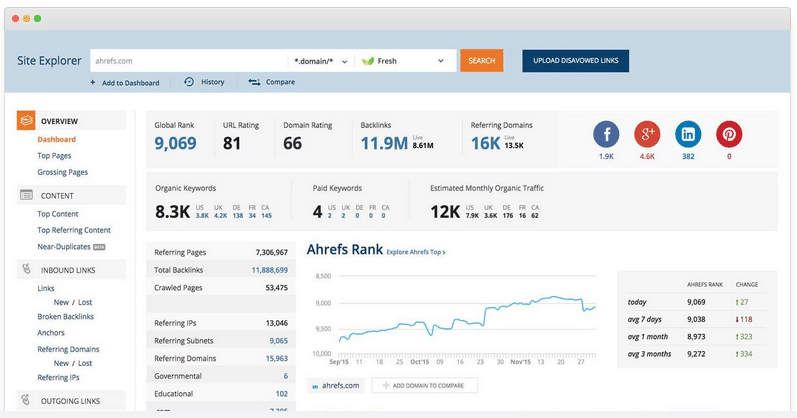797x418 pixels.
Task: Click the Estimated Monthly Organic Traffic 12K
Action: [445, 212]
